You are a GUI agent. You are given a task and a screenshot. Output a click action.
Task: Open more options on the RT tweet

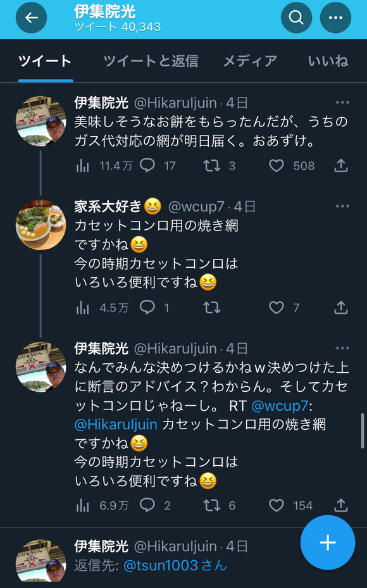tap(342, 347)
